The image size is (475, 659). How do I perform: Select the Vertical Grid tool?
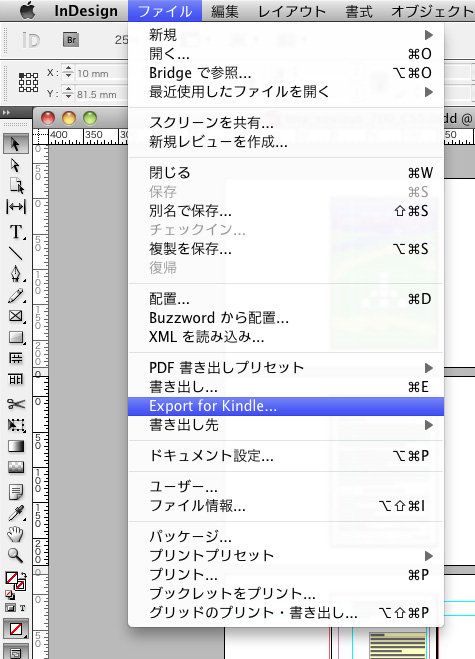click(x=16, y=380)
